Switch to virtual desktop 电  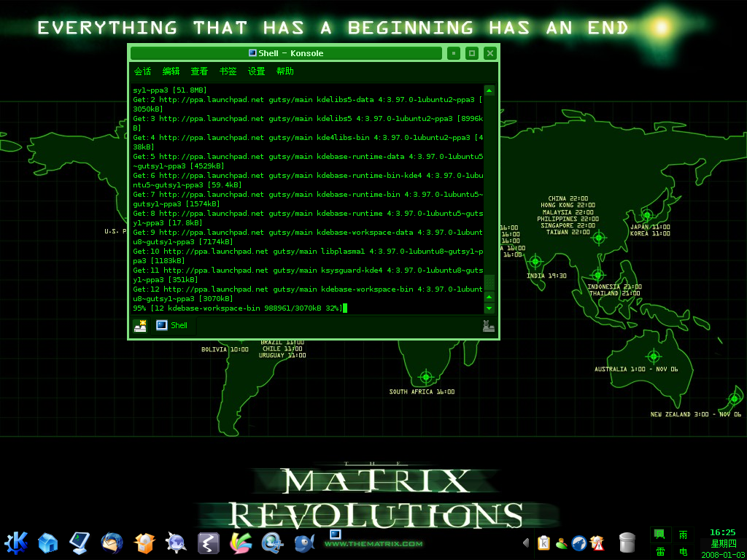coord(683,551)
